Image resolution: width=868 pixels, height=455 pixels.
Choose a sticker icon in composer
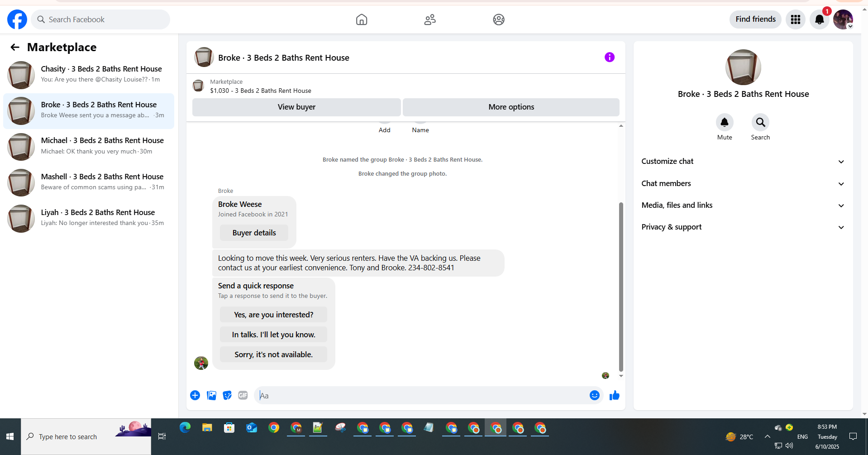point(227,395)
